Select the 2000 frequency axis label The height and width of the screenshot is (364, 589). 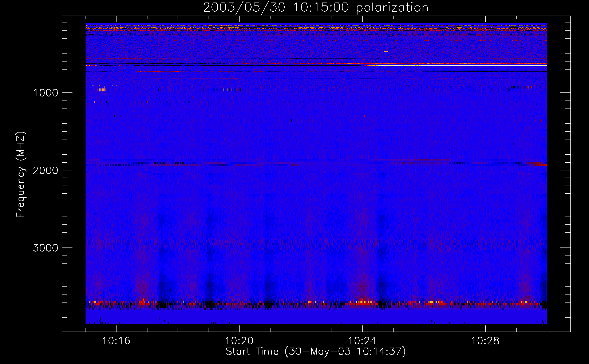click(46, 170)
